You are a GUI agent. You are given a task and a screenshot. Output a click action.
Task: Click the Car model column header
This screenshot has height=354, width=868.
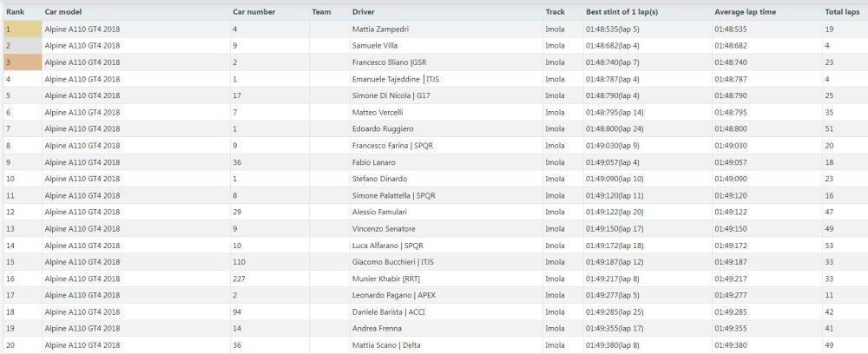[135, 11]
